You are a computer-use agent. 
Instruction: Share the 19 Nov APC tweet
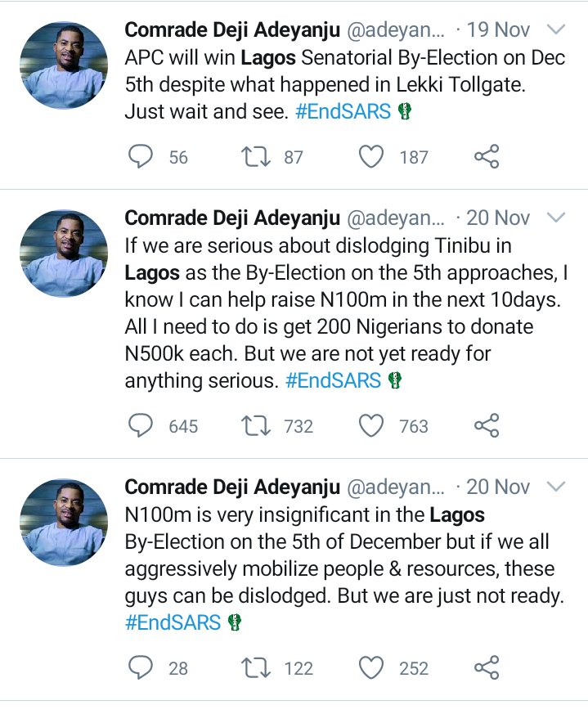pos(487,156)
